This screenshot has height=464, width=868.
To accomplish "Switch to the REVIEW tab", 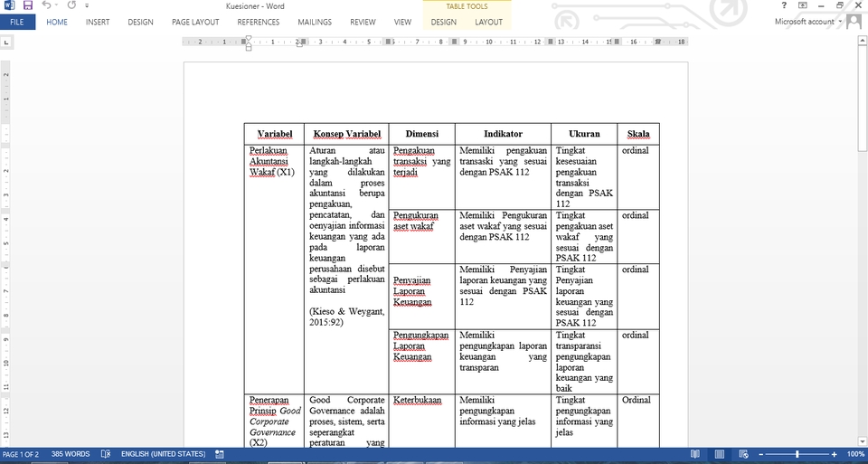I will (363, 22).
